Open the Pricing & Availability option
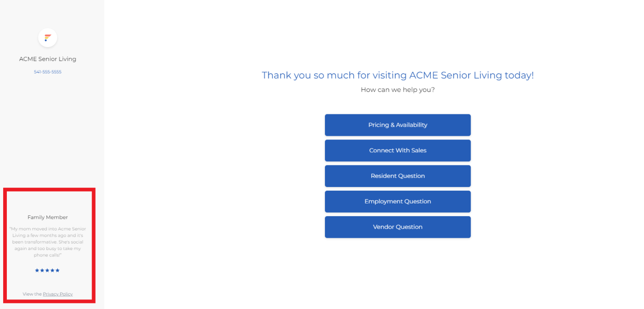The width and height of the screenshot is (644, 309). (x=398, y=125)
